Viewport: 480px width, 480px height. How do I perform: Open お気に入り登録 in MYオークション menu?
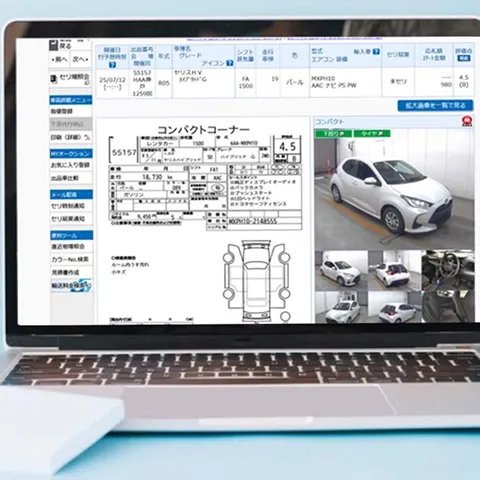click(x=71, y=165)
